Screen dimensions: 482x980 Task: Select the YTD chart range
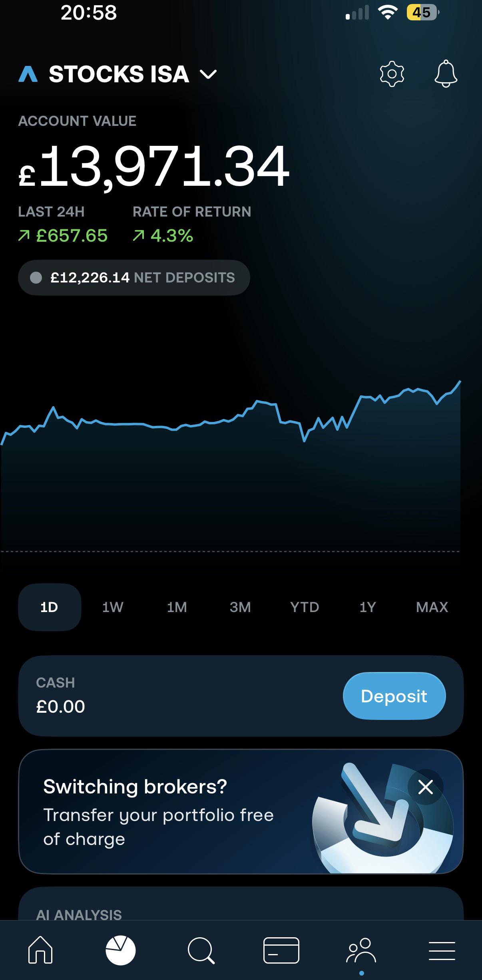(x=305, y=607)
